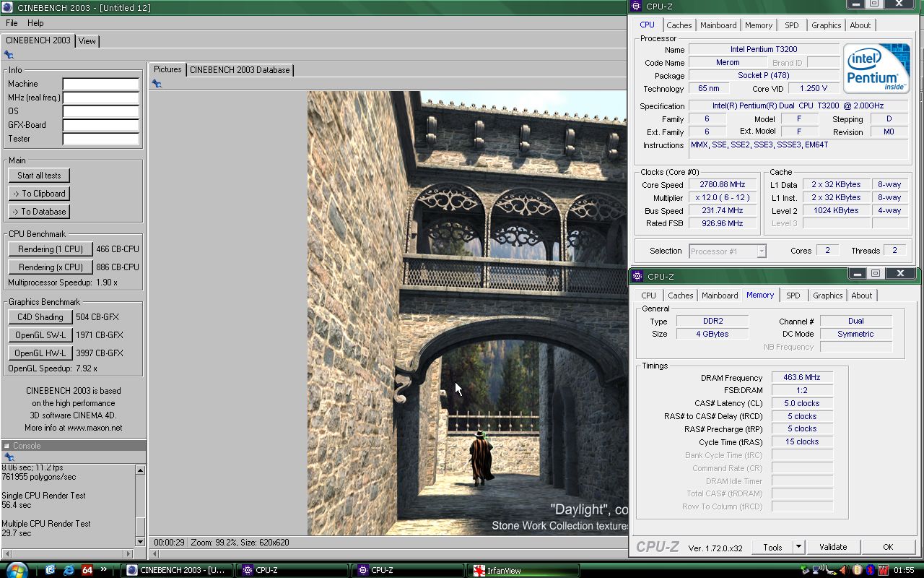
Task: Open the Memory tab in upper CPU-Z window
Action: pos(759,25)
